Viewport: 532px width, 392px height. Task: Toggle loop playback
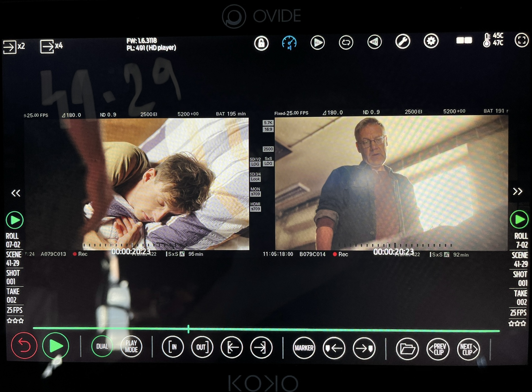pos(346,42)
